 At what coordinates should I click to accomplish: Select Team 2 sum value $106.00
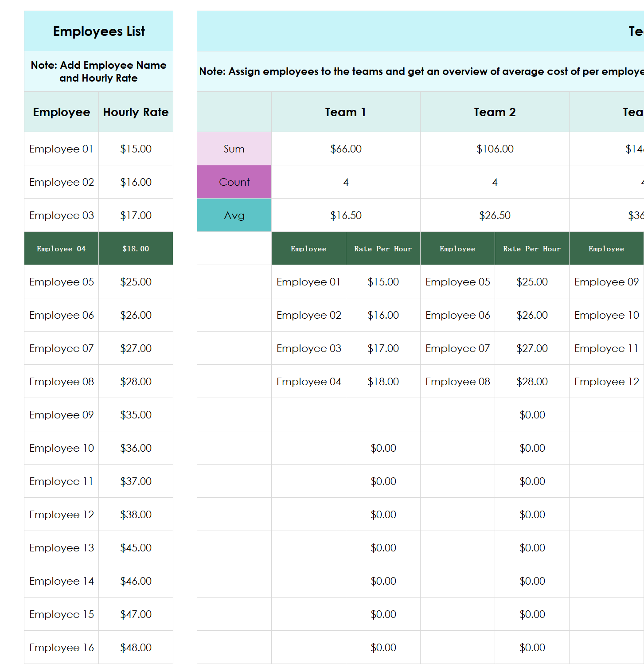495,148
